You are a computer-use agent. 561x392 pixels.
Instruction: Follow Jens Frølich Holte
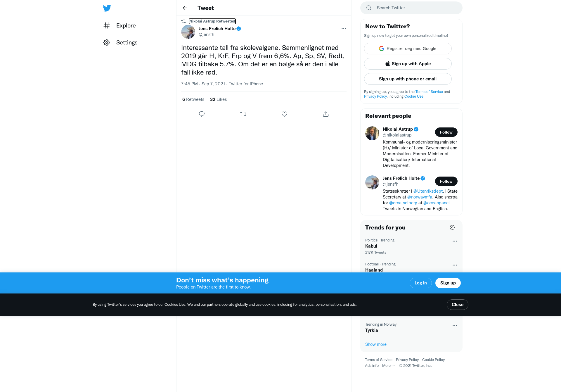(446, 181)
